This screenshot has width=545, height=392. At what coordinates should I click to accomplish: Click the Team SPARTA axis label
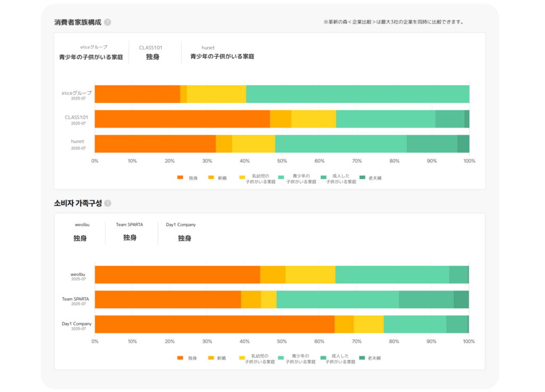pyautogui.click(x=75, y=299)
